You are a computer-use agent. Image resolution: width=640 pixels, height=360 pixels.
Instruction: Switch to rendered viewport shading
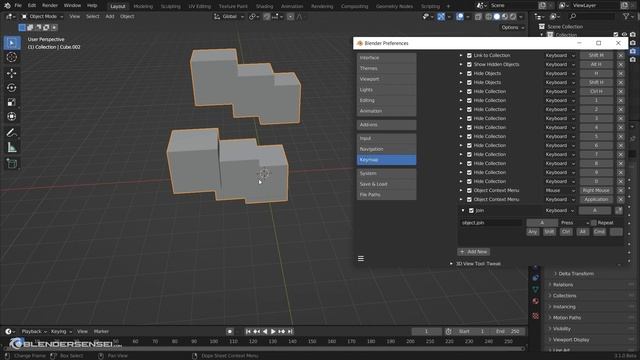(x=513, y=17)
